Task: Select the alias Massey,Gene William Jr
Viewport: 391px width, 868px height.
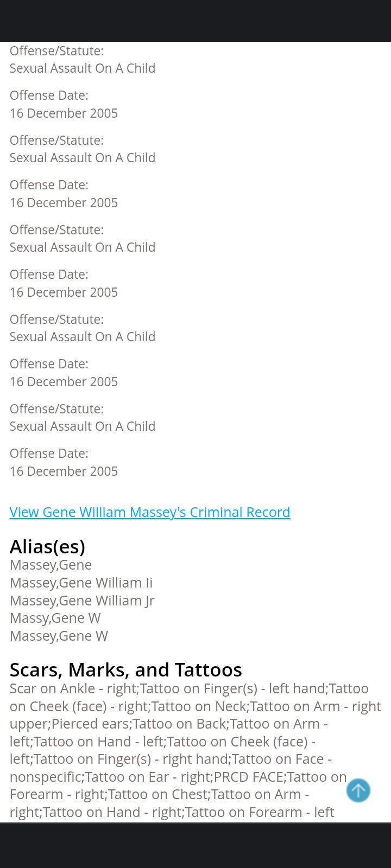Action: click(x=82, y=601)
